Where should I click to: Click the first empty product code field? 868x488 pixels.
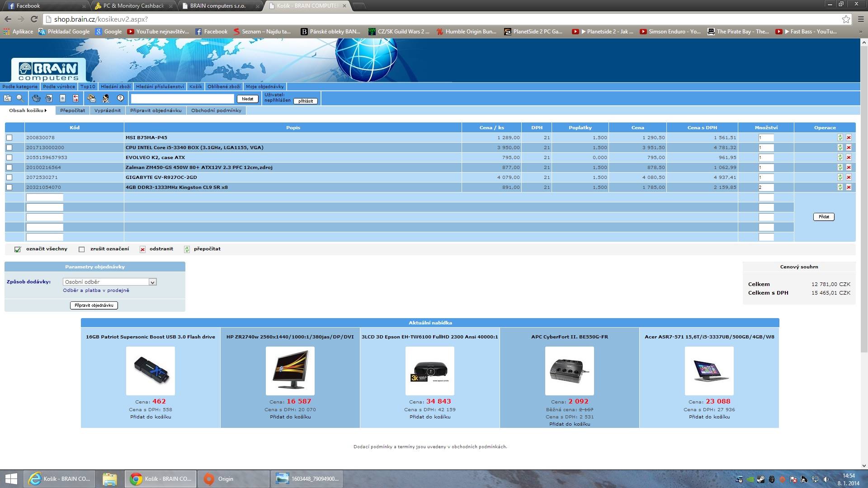pos(45,197)
